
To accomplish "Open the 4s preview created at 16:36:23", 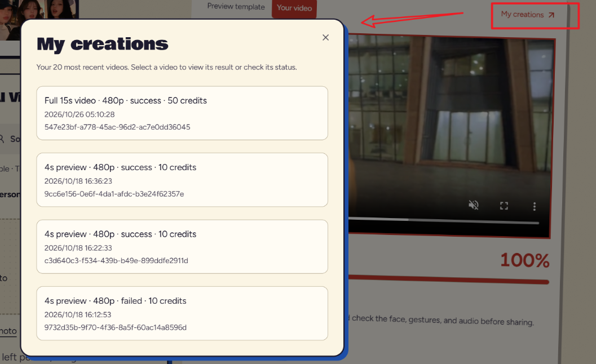I will [182, 180].
